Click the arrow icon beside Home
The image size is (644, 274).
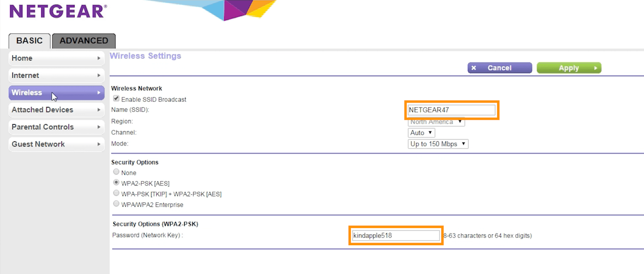(x=99, y=58)
